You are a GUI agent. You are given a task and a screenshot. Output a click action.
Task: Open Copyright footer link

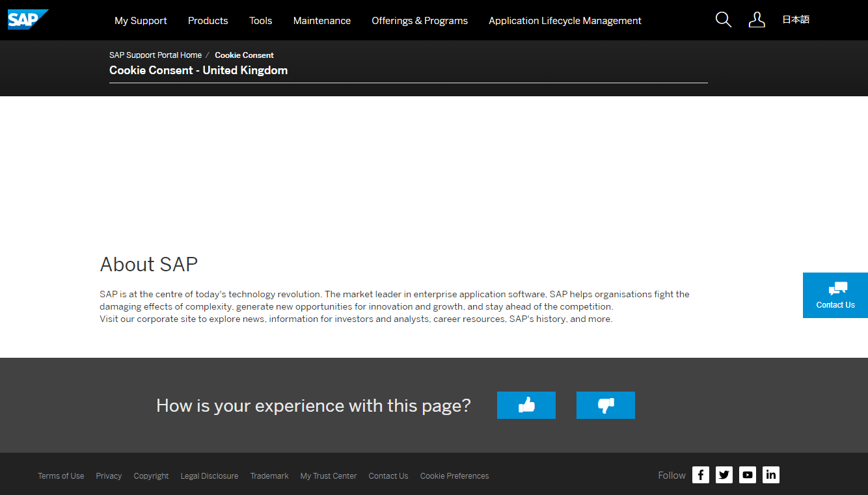pyautogui.click(x=151, y=476)
